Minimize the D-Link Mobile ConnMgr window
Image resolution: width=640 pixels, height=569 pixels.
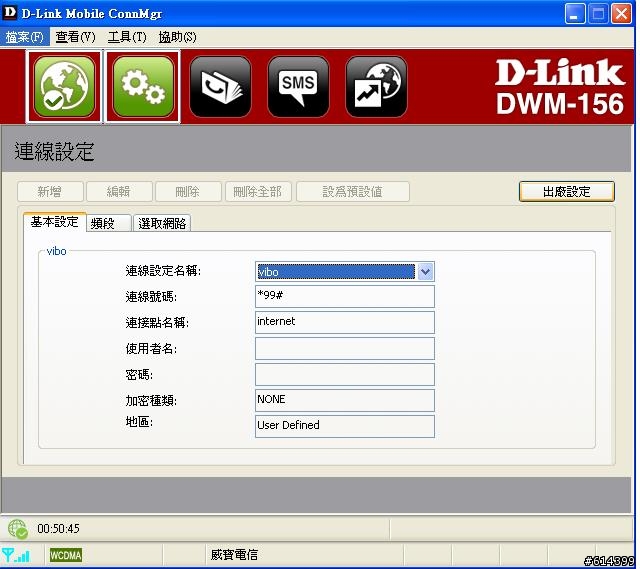tap(575, 13)
